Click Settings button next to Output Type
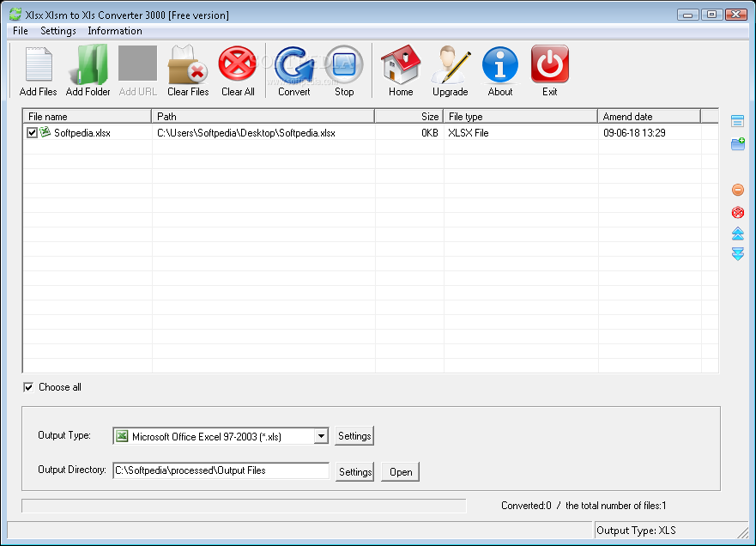 pyautogui.click(x=354, y=436)
